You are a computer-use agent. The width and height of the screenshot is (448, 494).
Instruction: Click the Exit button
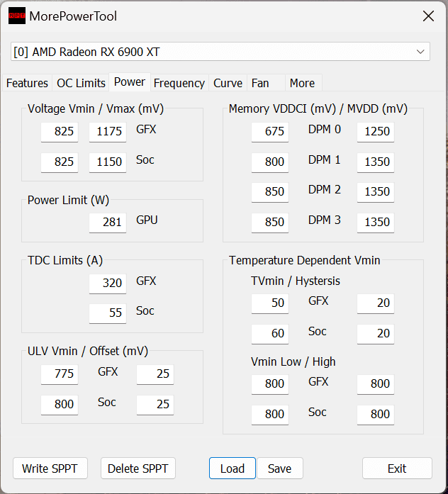(x=397, y=468)
